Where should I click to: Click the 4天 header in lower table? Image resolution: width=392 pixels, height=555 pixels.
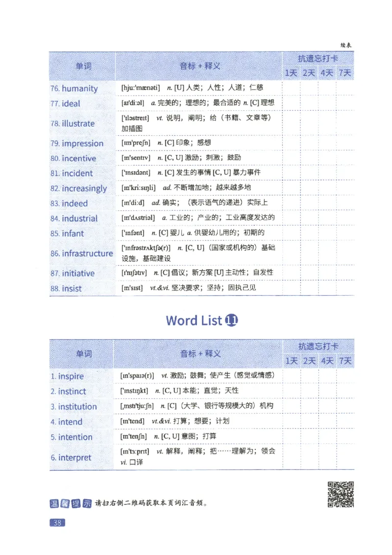pos(327,360)
